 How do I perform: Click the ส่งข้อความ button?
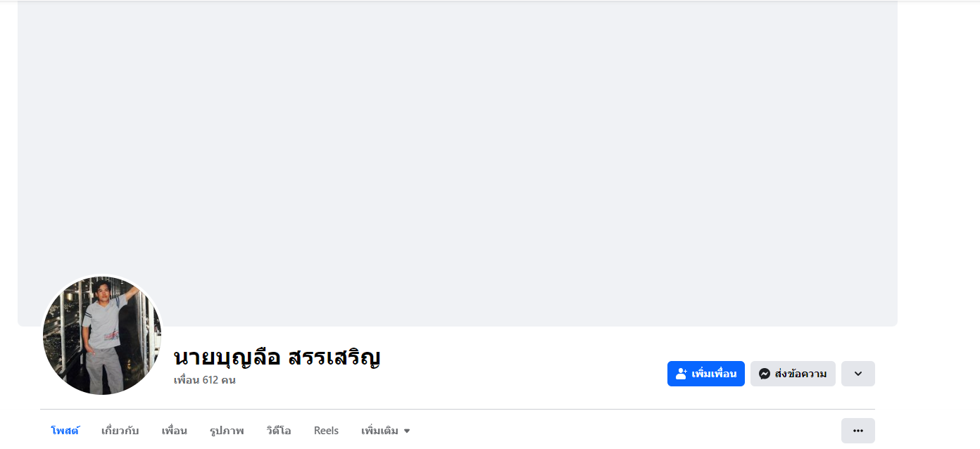793,374
